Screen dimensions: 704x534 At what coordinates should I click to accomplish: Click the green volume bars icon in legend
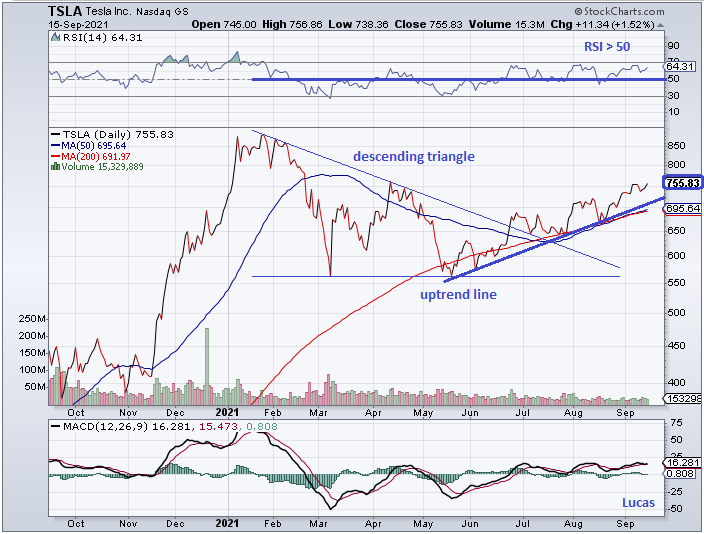coord(56,167)
